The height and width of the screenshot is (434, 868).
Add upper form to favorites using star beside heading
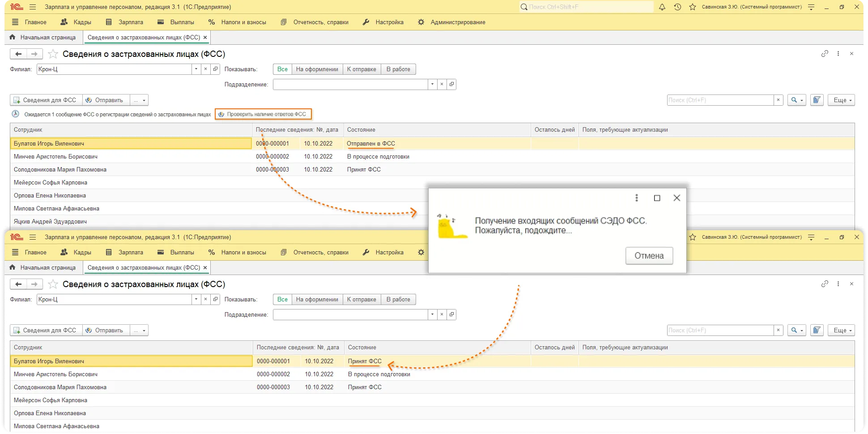pos(53,54)
